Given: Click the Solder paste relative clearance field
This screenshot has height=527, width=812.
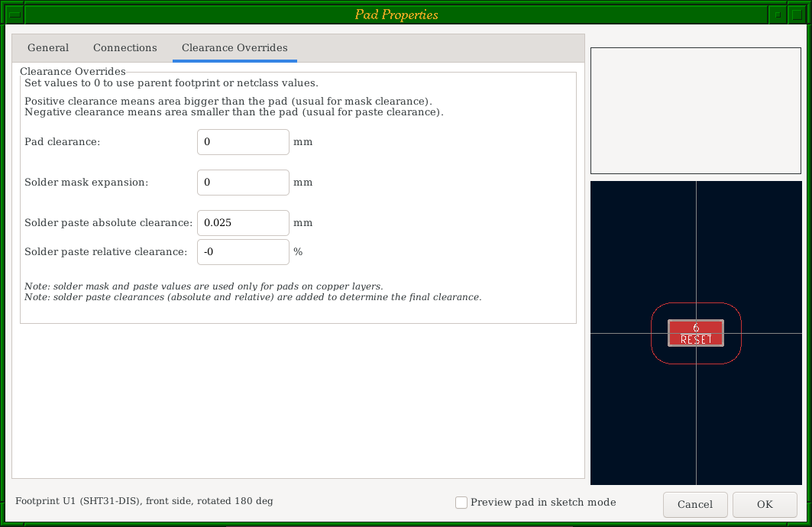Looking at the screenshot, I should 243,252.
